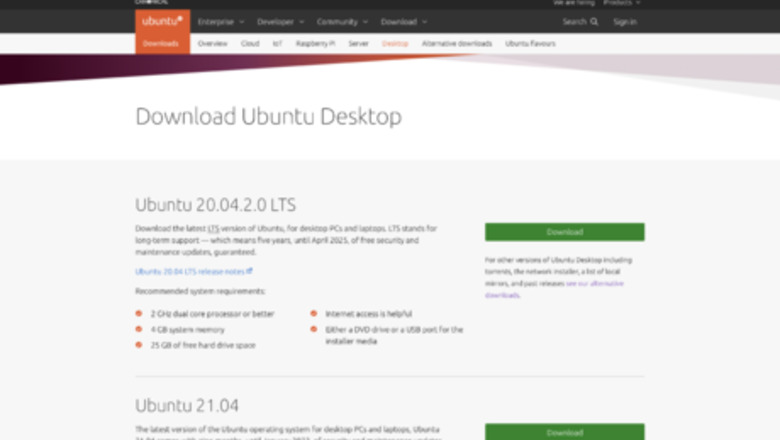780x440 pixels.
Task: Open the Server tab
Action: 358,44
